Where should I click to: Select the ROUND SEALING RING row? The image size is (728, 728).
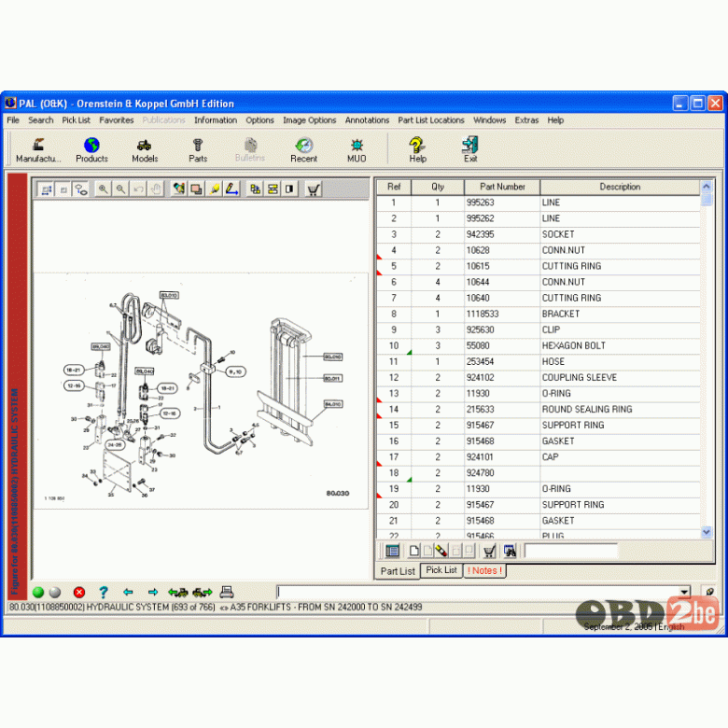539,410
